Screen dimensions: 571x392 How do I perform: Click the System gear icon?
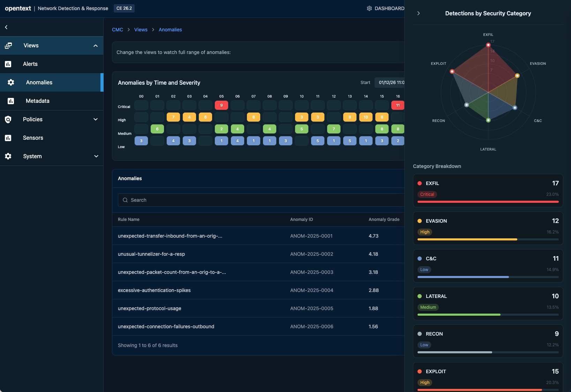pyautogui.click(x=8, y=156)
